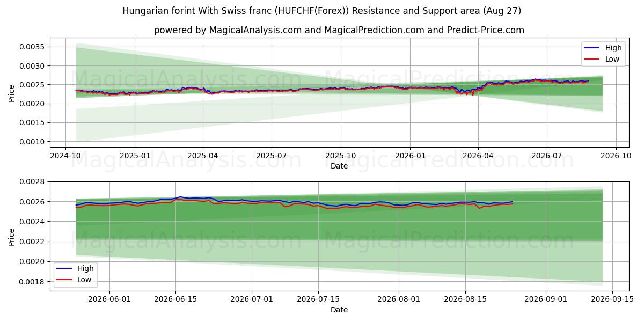Click the chart title mentioning HUFCHF(Forex)
This screenshot has height=322, width=644.
coord(322,11)
